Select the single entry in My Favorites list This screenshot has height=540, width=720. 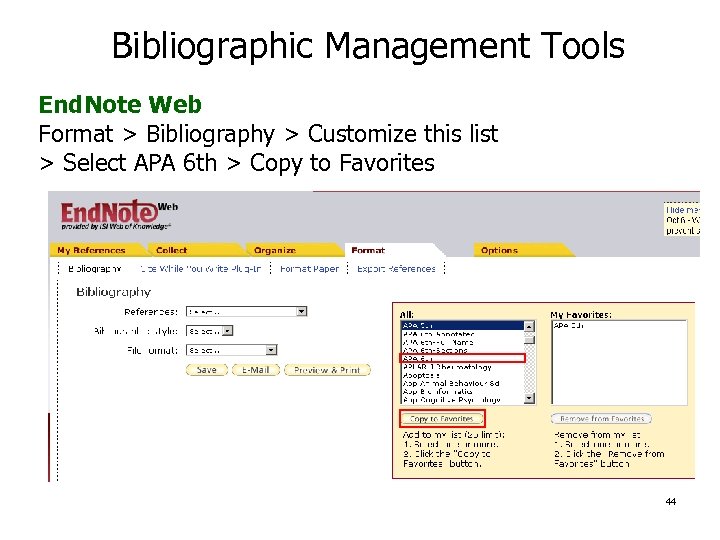pyautogui.click(x=619, y=326)
